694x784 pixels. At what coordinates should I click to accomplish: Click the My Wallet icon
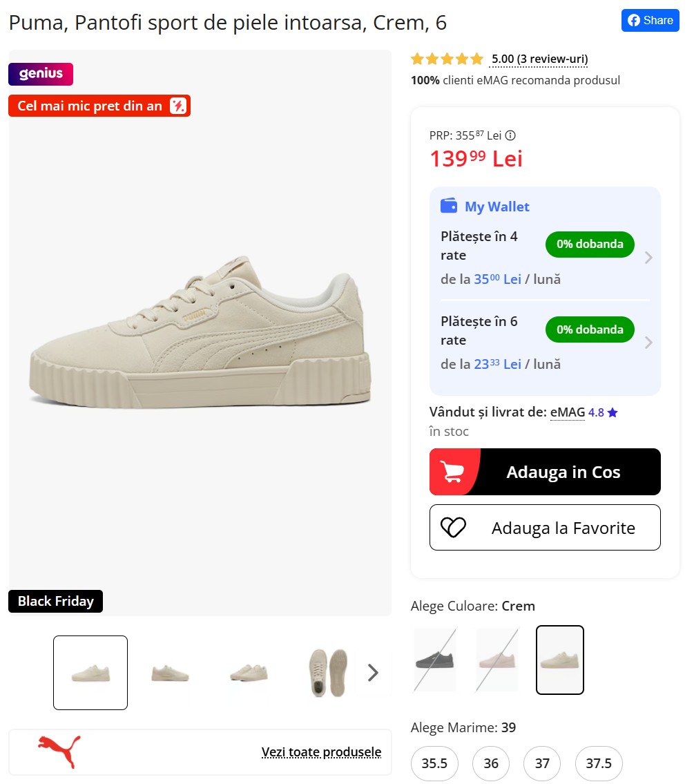(449, 206)
